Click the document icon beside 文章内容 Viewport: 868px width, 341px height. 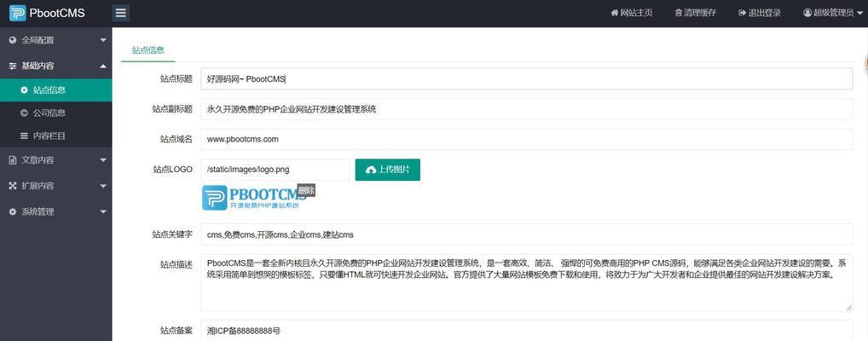13,160
